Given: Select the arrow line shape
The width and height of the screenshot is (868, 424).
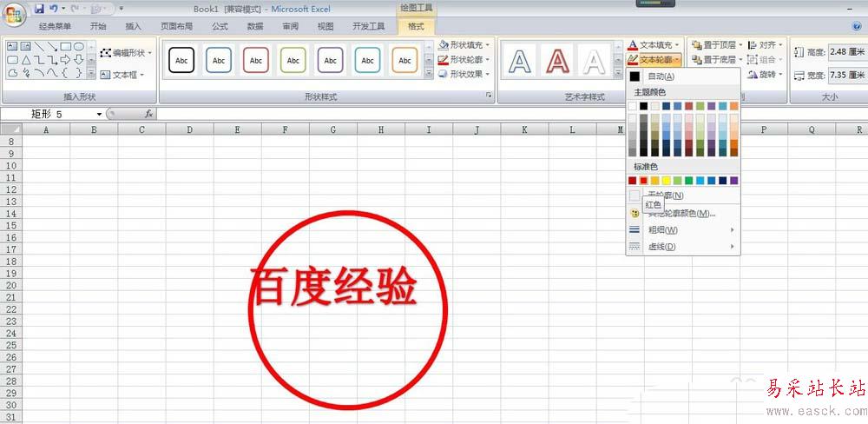Looking at the screenshot, I should [x=52, y=47].
